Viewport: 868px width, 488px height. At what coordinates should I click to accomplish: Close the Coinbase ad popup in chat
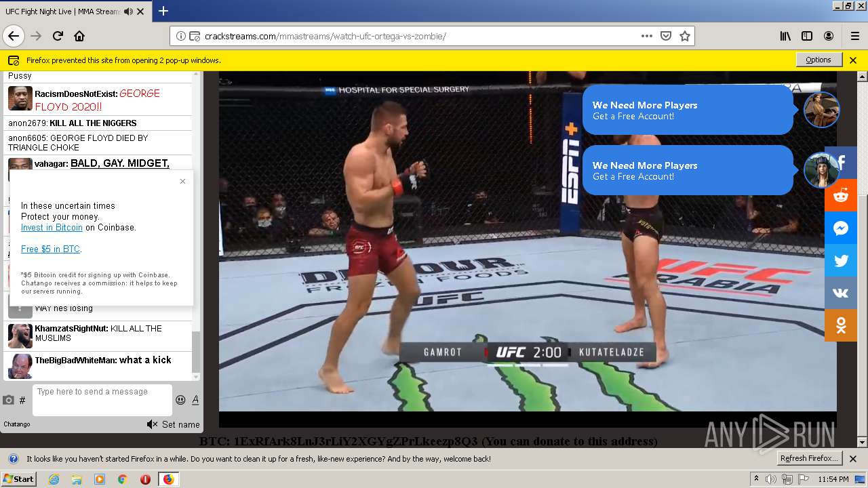pos(182,181)
